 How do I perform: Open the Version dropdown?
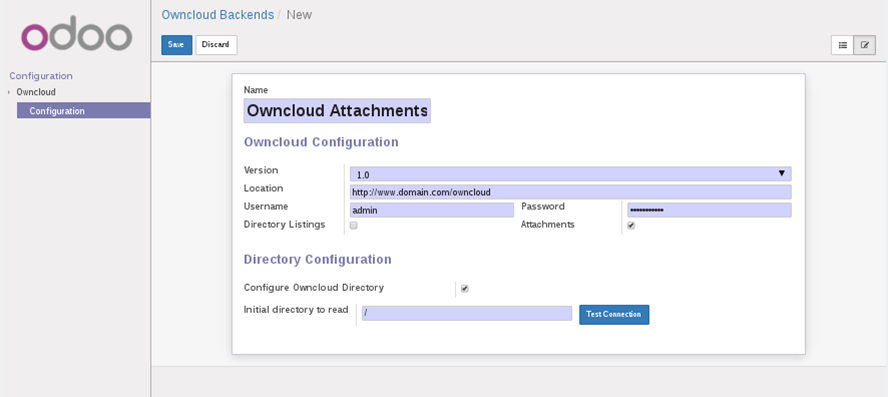(570, 174)
